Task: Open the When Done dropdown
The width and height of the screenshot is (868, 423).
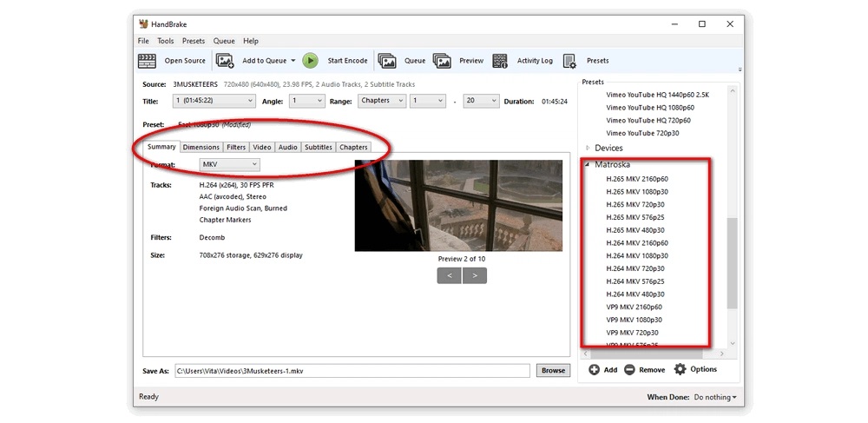Action: pyautogui.click(x=715, y=398)
